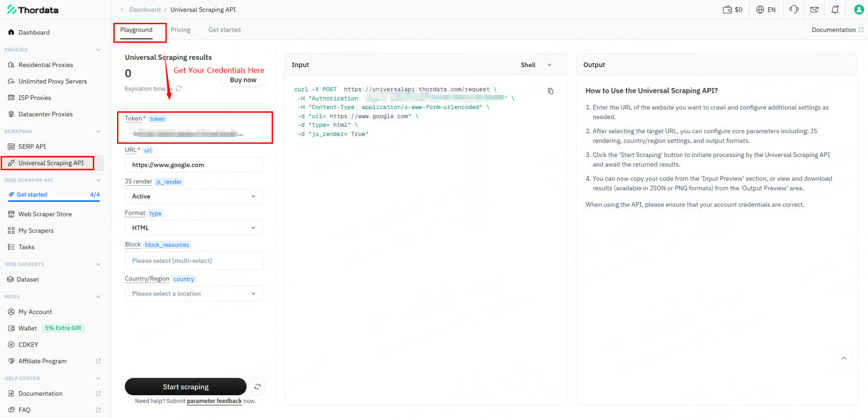Open the parameter feedback link
868x418 pixels.
pyautogui.click(x=214, y=401)
